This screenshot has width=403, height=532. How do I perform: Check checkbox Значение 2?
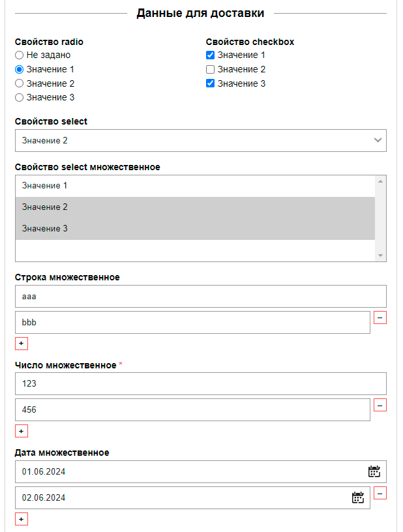pos(210,69)
